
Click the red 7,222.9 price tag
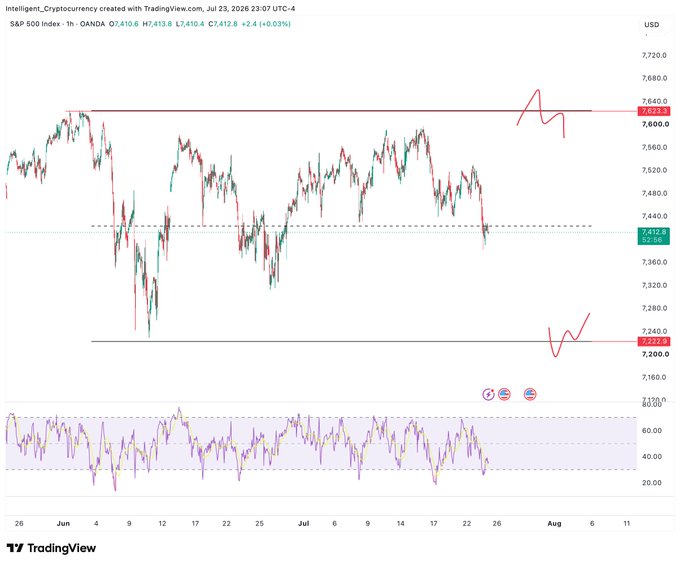click(x=654, y=341)
